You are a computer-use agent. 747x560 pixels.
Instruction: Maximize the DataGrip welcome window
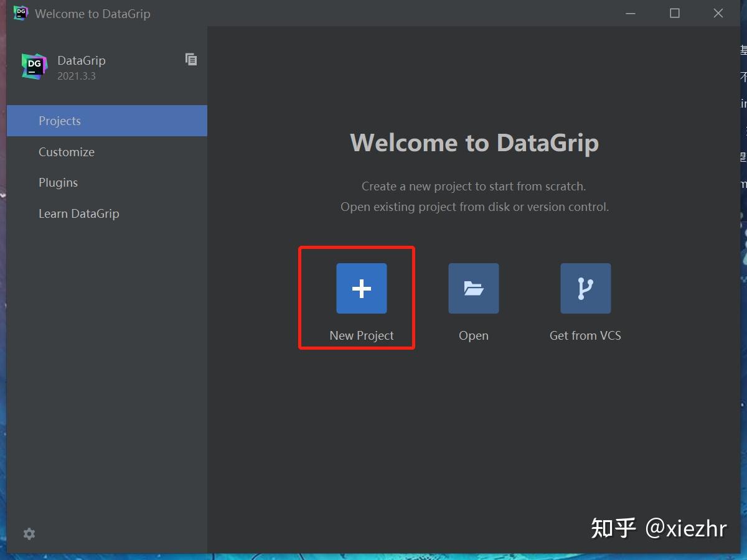coord(675,13)
